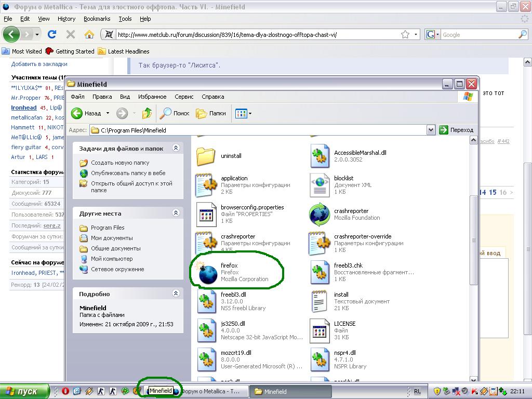The image size is (532, 399).
Task: Click 'Создать новую папку' task link
Action: (x=120, y=163)
